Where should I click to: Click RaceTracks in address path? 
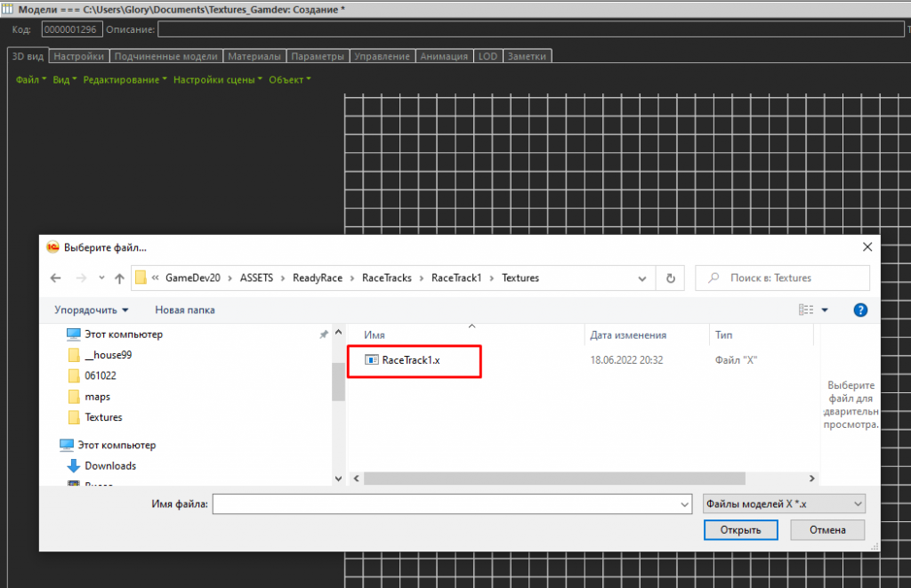point(387,278)
